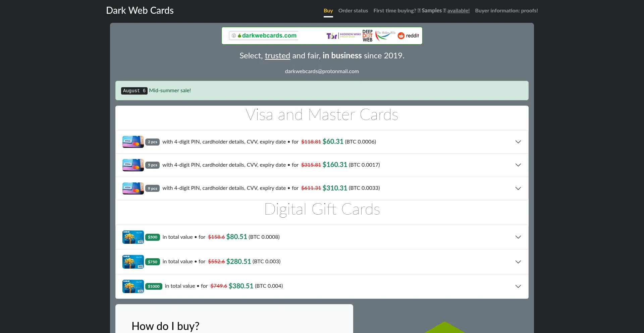Click the crossed-out $749.6 price
The width and height of the screenshot is (644, 333).
[219, 286]
